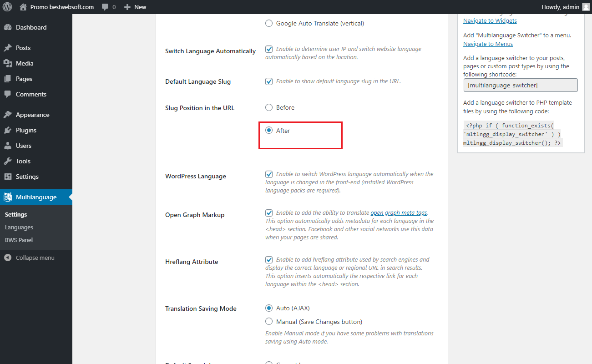Open Comments in the sidebar
Screen dimensions: 592x364
36,94
